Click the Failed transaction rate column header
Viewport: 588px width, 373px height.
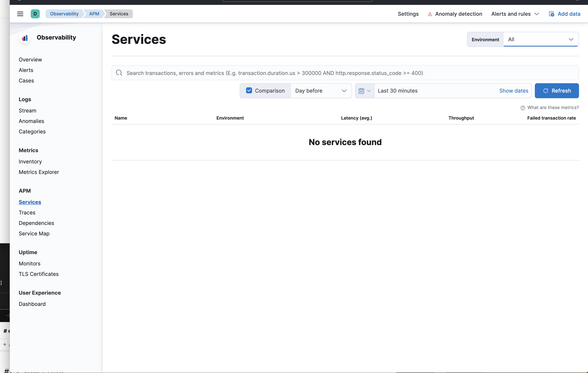point(551,118)
